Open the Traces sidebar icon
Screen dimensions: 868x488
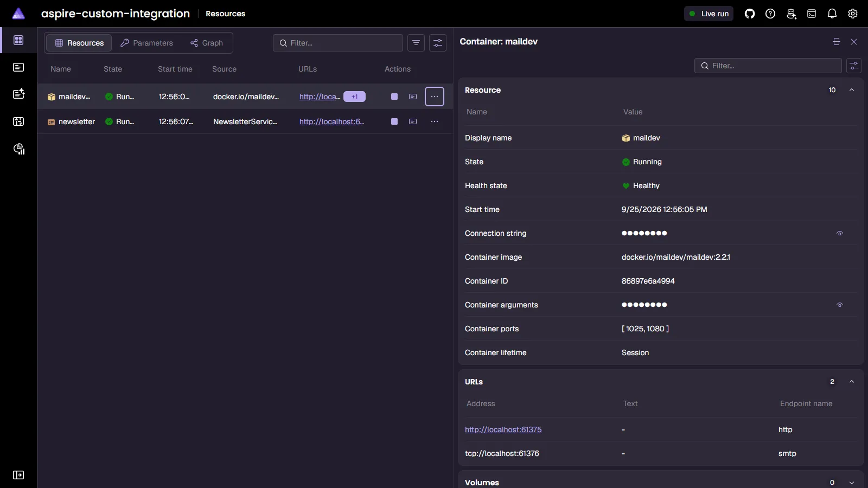coord(18,121)
